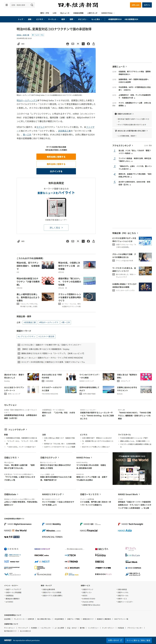This screenshot has width=156, height=644.
Task: Expand オピニオン navigation dropdown
Action: point(83,19)
